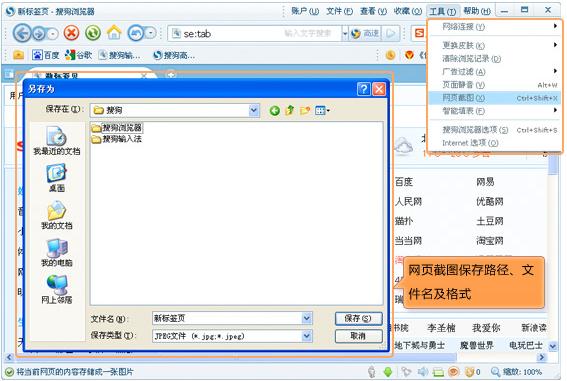The width and height of the screenshot is (567, 381).
Task: Click the 取消 button
Action: point(358,336)
